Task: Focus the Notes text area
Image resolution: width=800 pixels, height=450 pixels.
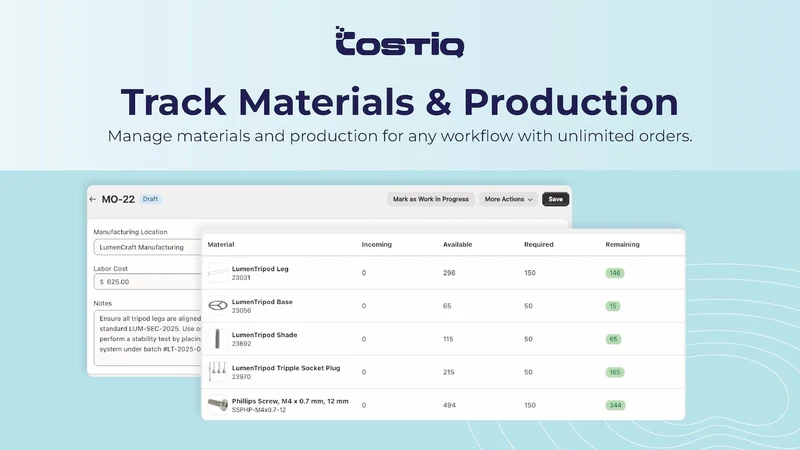Action: (x=148, y=338)
